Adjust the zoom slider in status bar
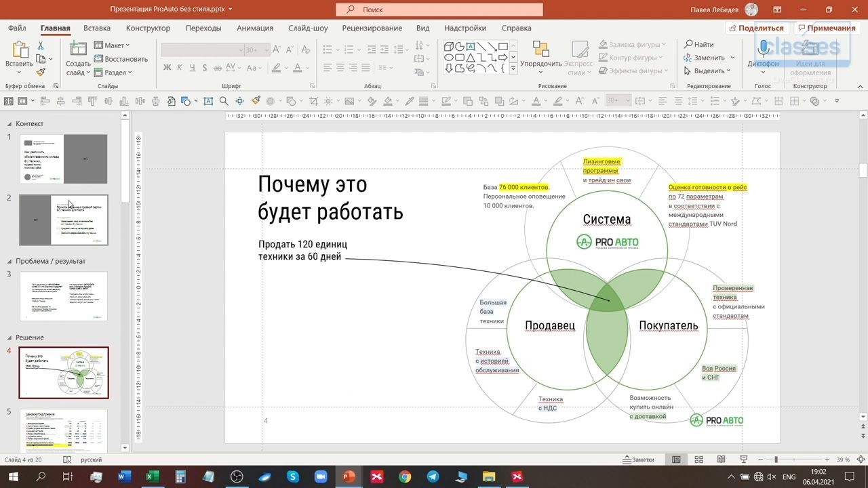This screenshot has width=868, height=488. 776,460
